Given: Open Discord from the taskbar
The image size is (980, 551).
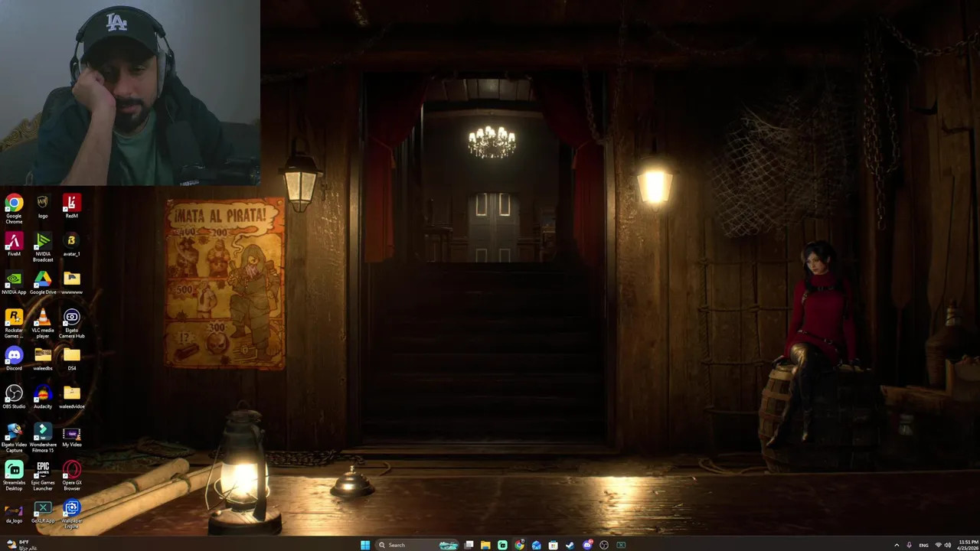Looking at the screenshot, I should (x=587, y=545).
